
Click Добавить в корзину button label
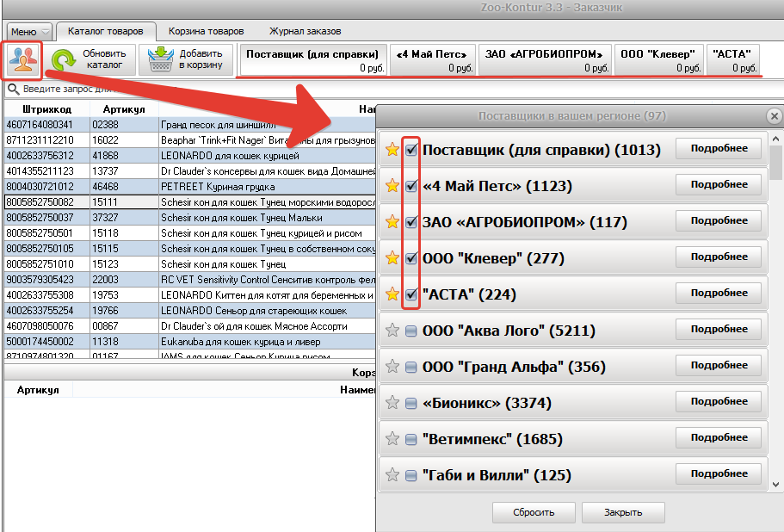click(x=201, y=59)
